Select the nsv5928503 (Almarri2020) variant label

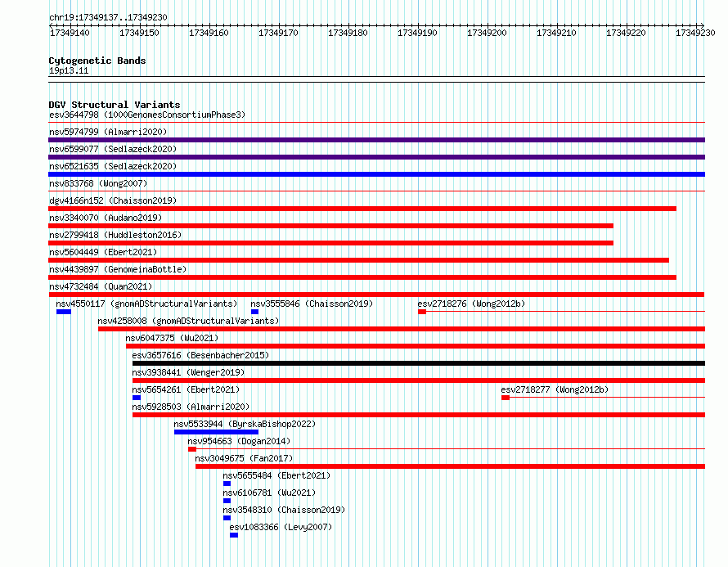point(191,407)
